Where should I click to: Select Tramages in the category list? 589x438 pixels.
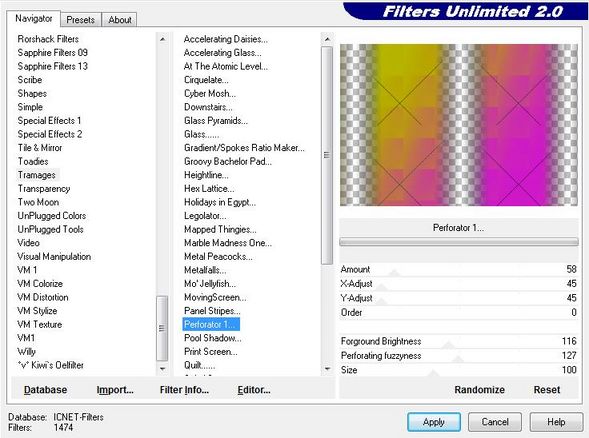point(37,175)
